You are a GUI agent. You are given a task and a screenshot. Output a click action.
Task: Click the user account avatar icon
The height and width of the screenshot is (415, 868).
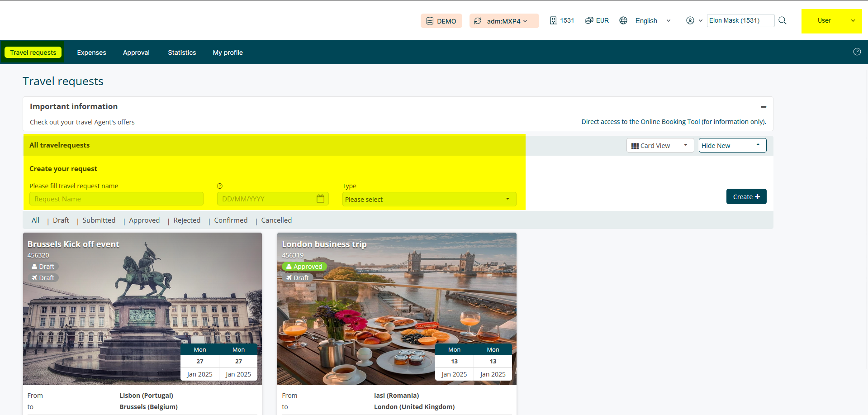(x=690, y=20)
